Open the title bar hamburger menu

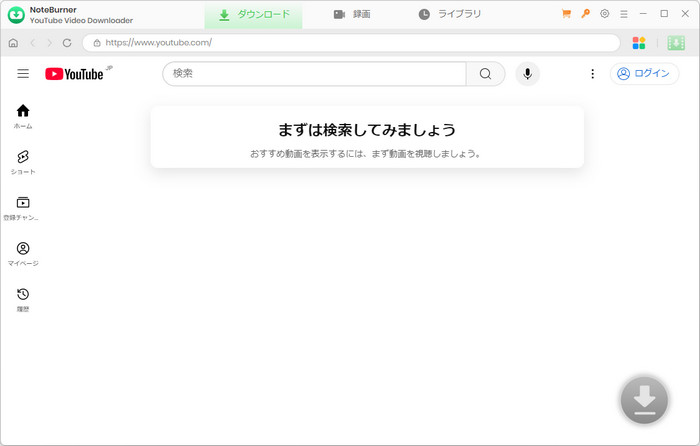[624, 14]
